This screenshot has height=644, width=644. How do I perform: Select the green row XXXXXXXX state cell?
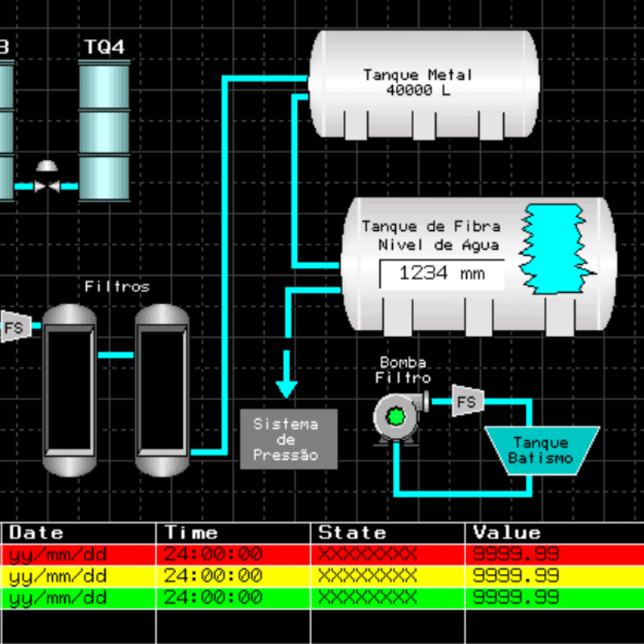(x=388, y=598)
